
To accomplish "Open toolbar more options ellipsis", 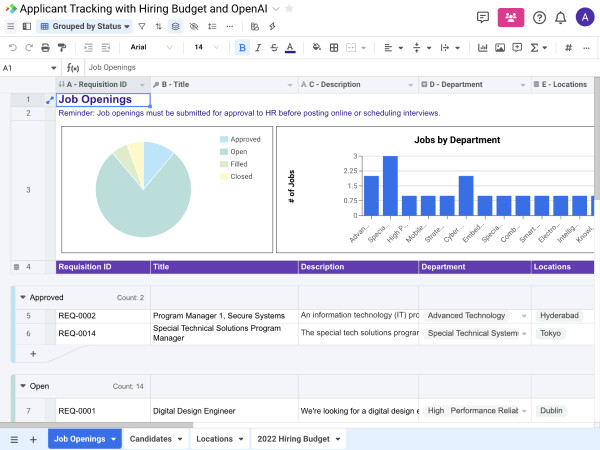I will coord(586,47).
